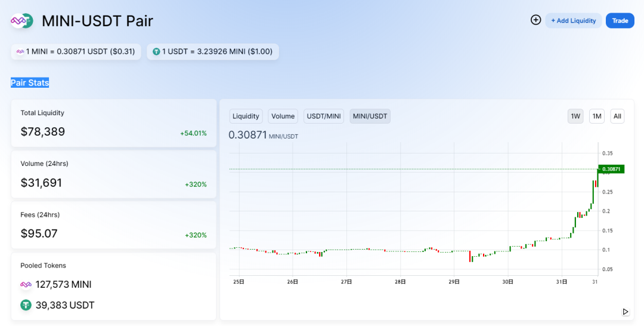
Task: Open the Add Liquidity dialog
Action: (574, 20)
